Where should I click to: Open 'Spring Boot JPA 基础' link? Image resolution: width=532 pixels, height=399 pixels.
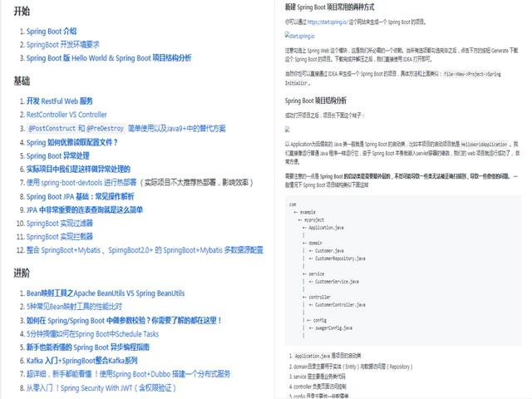point(80,196)
